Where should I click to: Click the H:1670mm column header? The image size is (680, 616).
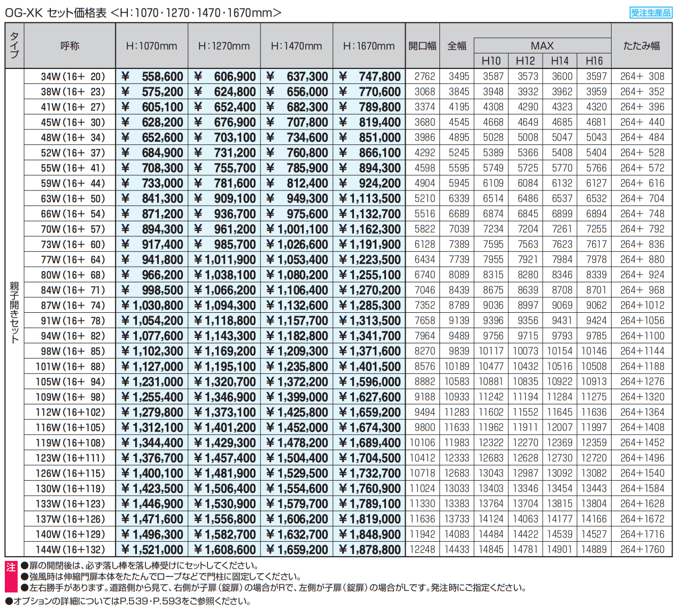coord(369,46)
